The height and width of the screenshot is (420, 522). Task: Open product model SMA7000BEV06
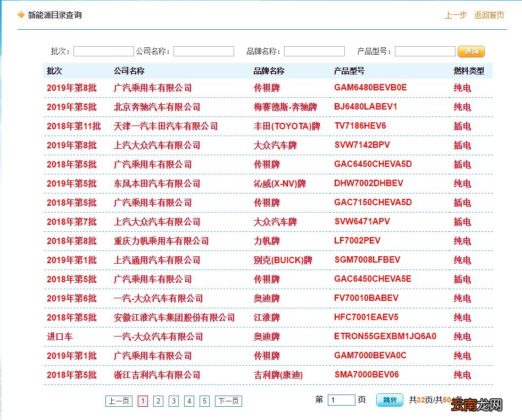[367, 374]
